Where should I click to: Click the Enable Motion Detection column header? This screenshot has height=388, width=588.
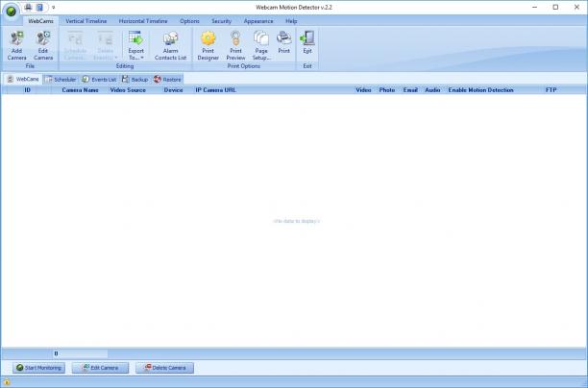pos(480,90)
